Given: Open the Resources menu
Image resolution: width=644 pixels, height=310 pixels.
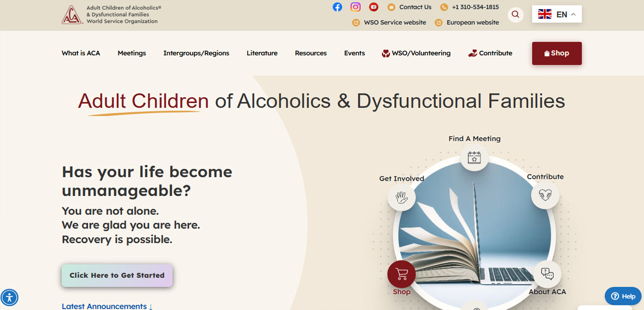Looking at the screenshot, I should (x=311, y=53).
